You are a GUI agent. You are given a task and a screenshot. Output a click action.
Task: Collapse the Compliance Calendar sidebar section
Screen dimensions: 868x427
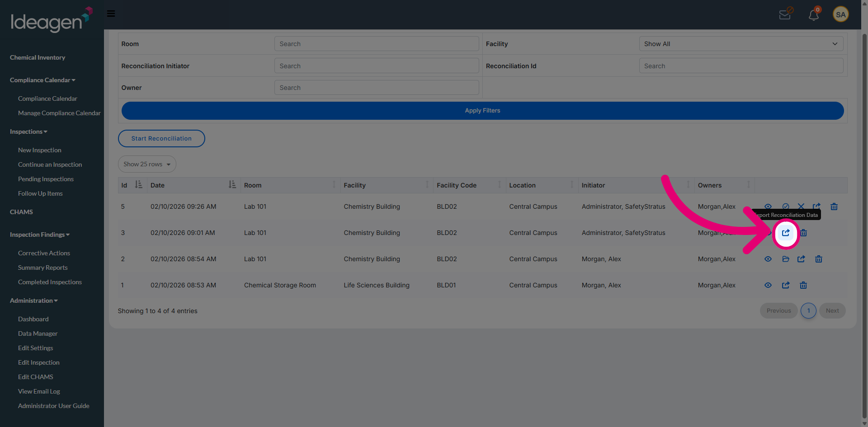coord(42,80)
